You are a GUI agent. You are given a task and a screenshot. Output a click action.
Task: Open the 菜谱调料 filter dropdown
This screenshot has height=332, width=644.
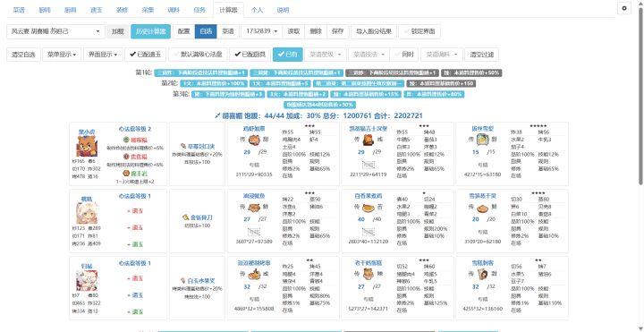click(x=442, y=55)
